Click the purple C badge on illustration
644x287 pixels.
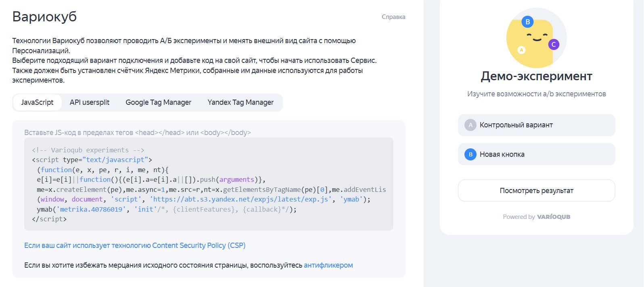point(554,44)
